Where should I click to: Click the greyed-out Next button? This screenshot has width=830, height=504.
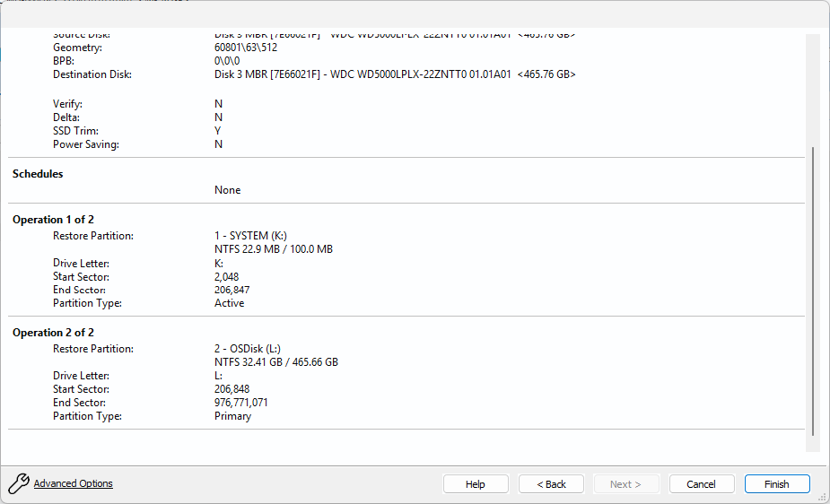(x=625, y=484)
